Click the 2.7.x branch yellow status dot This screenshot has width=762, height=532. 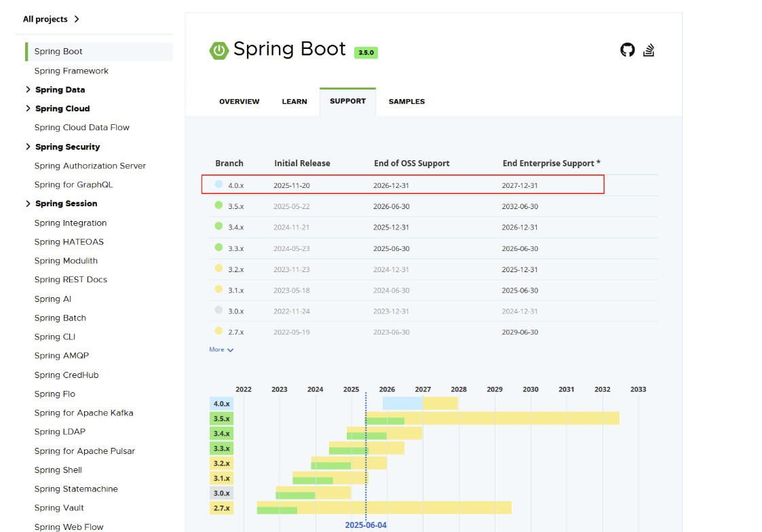tap(218, 331)
